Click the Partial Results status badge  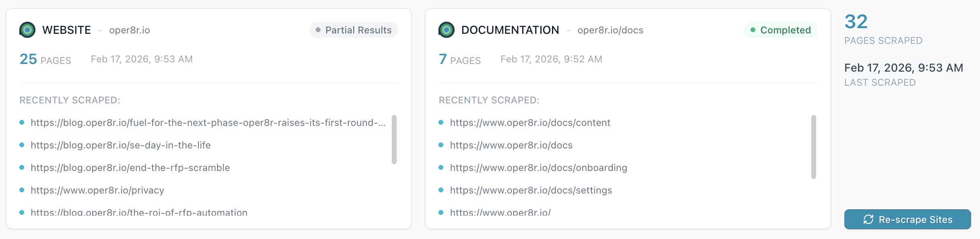[x=354, y=30]
